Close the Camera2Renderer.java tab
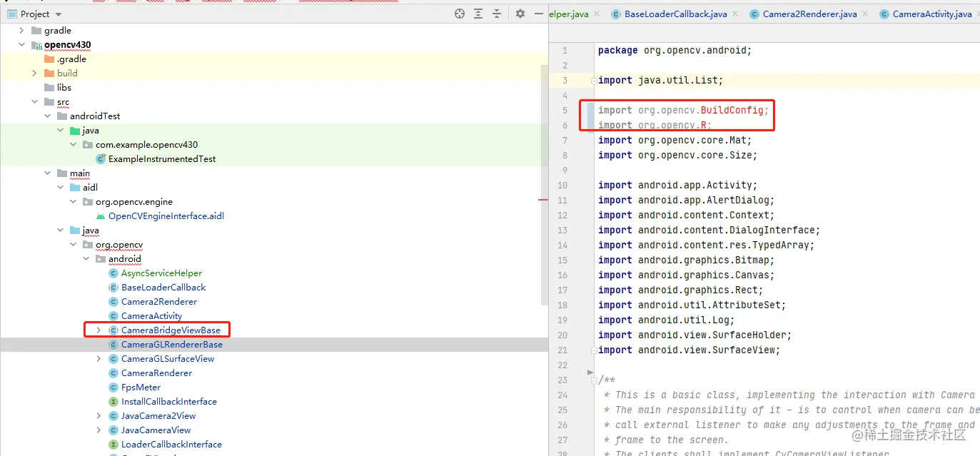Image resolution: width=980 pixels, height=456 pixels. click(864, 14)
